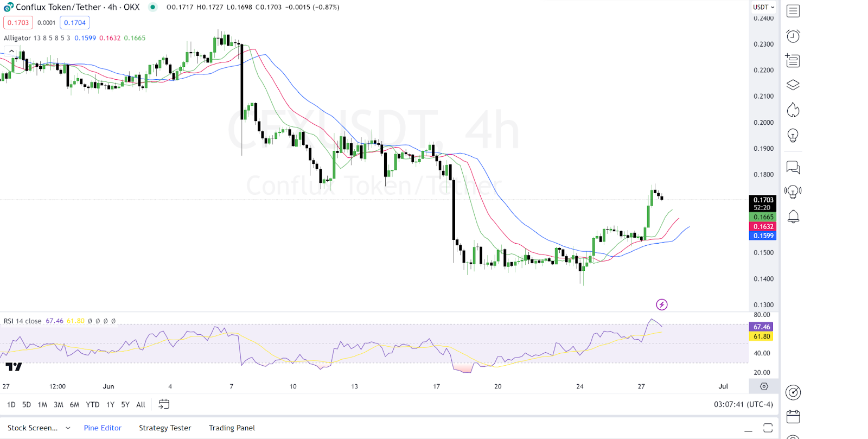The height and width of the screenshot is (439, 868).
Task: Open the Ideas stream broadcast icon
Action: coord(793,192)
